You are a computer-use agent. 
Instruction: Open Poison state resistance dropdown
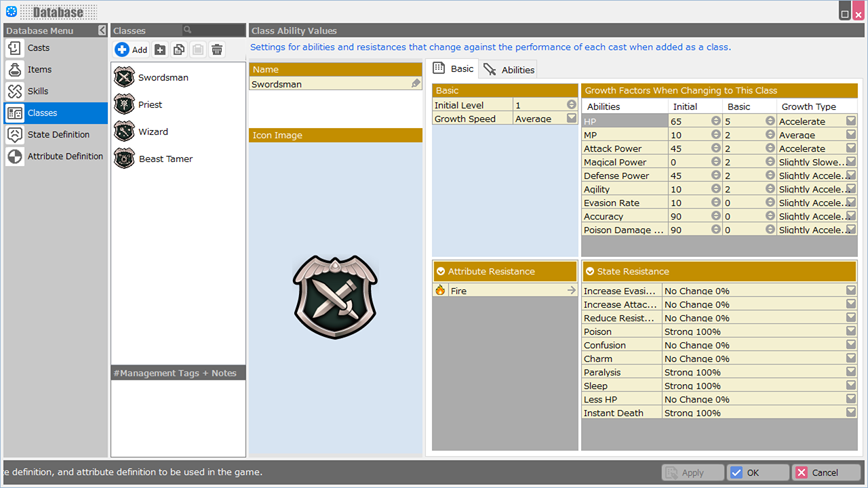click(x=850, y=331)
